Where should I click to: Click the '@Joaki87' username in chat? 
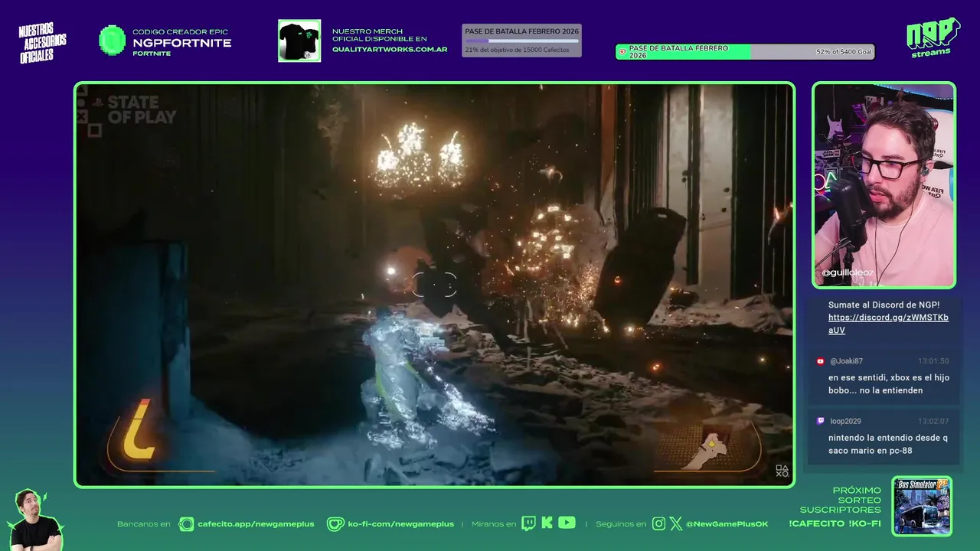point(846,361)
